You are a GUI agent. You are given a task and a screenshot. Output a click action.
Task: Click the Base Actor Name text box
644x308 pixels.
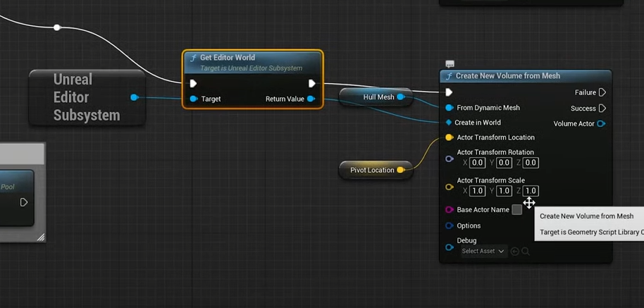tap(517, 210)
